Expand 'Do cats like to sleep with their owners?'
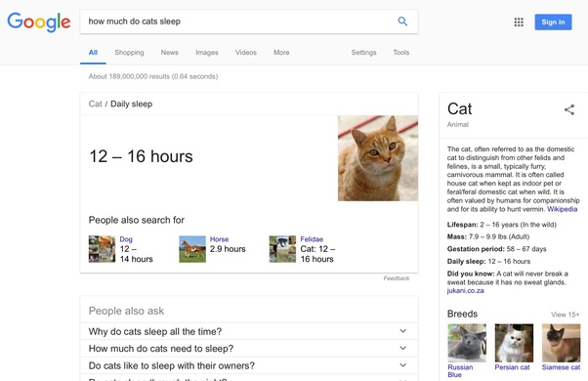Image resolution: width=588 pixels, height=381 pixels. coord(249,365)
